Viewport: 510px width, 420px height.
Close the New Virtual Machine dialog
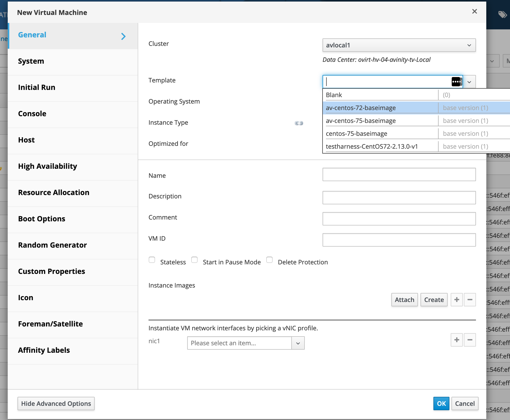coord(474,12)
